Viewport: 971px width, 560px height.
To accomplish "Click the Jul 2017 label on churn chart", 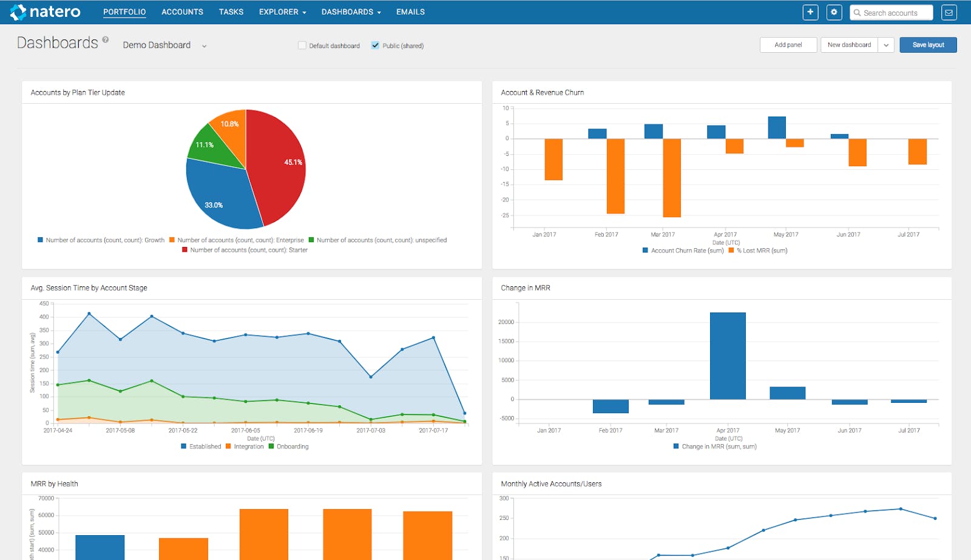I will click(908, 235).
